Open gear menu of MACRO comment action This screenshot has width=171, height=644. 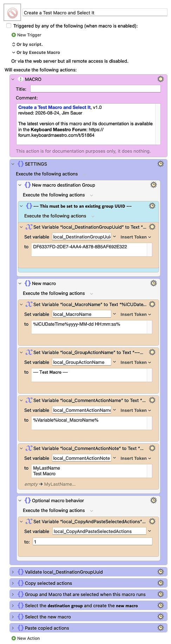click(x=160, y=79)
